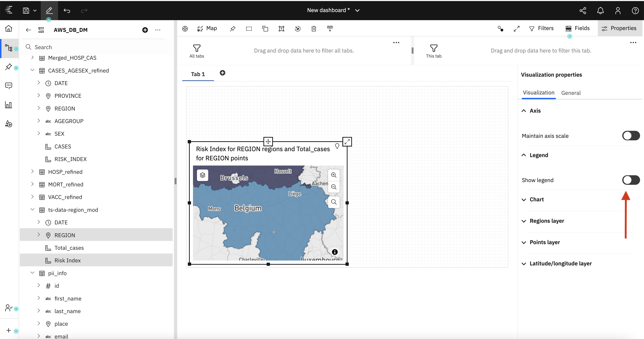Open the user profile icon
Screen dimensions: 644x339
pos(618,10)
